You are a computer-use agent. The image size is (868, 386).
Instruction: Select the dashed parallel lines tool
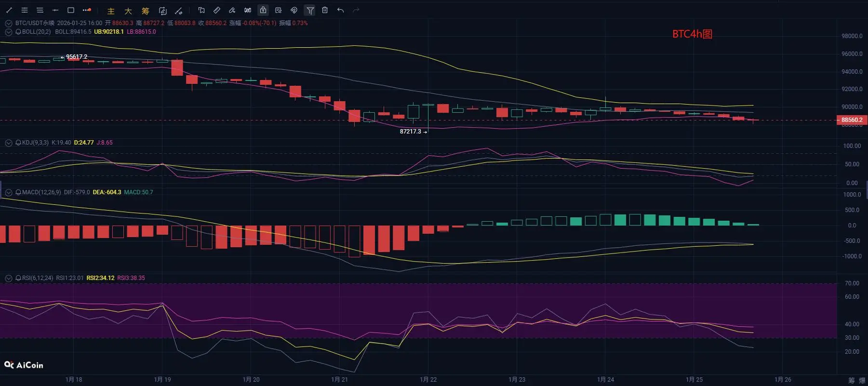[x=25, y=10]
